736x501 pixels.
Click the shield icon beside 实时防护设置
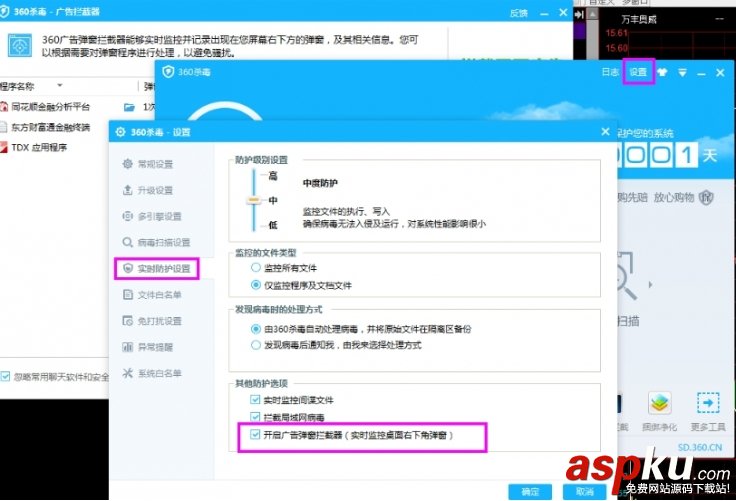[127, 269]
